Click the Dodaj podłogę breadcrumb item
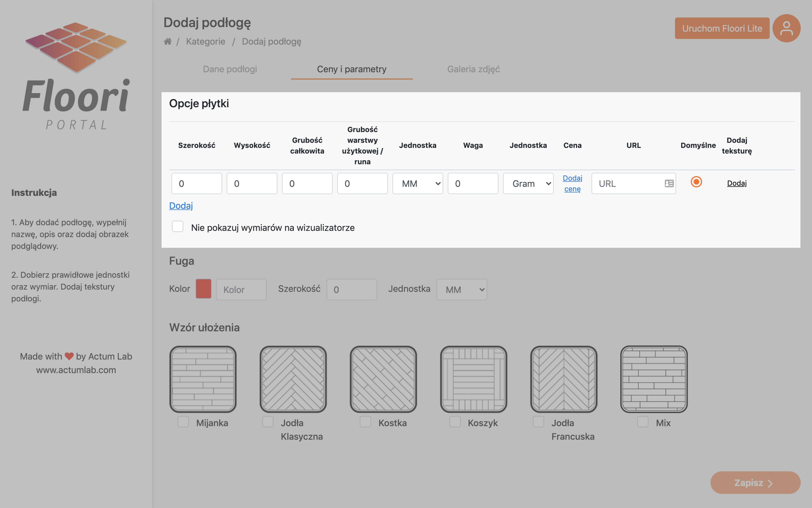Image resolution: width=812 pixels, height=508 pixels. point(272,42)
